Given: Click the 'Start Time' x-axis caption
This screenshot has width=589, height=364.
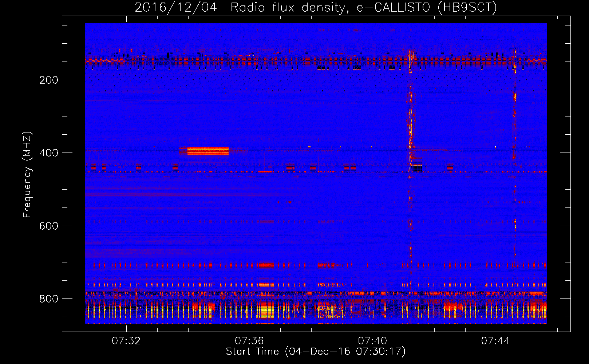Looking at the screenshot, I should pyautogui.click(x=316, y=352).
